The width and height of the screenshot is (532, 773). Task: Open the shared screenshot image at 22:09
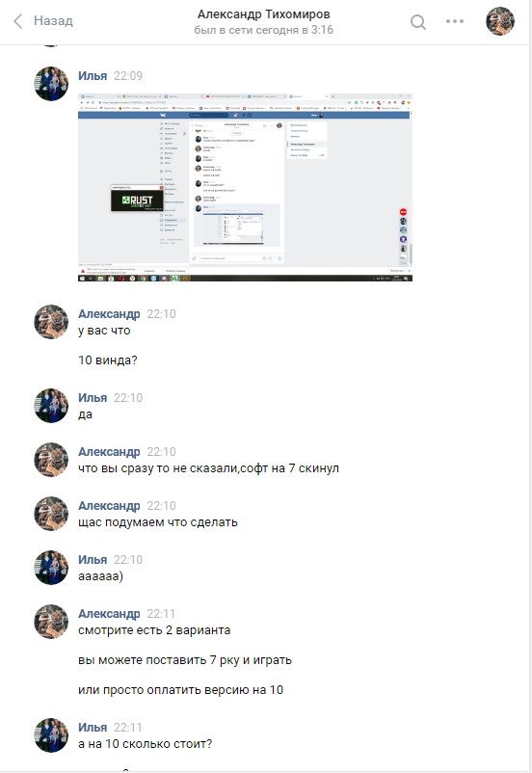tap(245, 187)
